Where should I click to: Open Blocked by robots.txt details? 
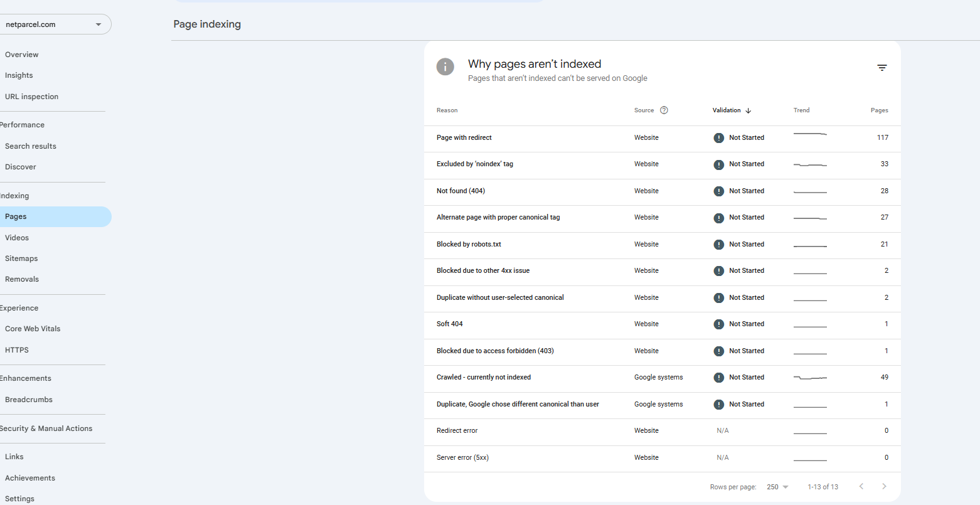click(x=469, y=244)
